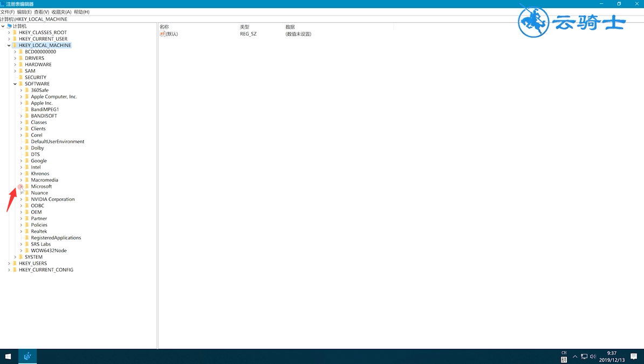This screenshot has width=644, height=364.
Task: Expand the 360Safe key
Action: click(x=22, y=90)
